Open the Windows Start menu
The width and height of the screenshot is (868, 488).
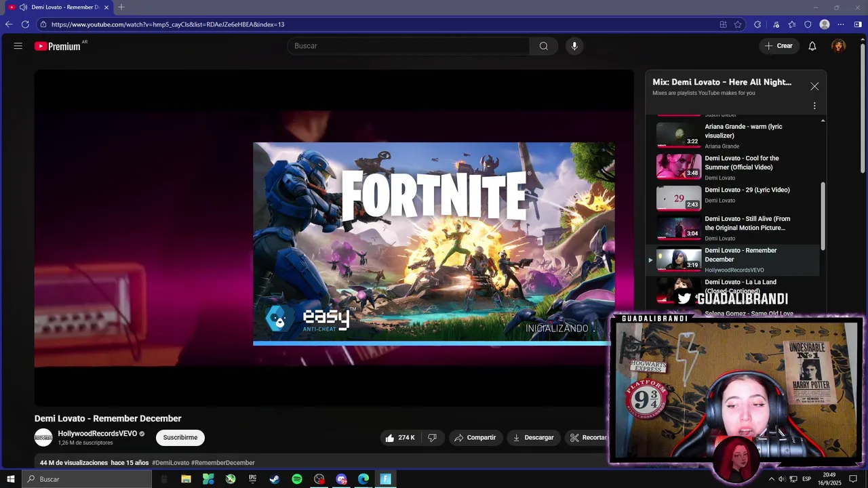coord(10,479)
